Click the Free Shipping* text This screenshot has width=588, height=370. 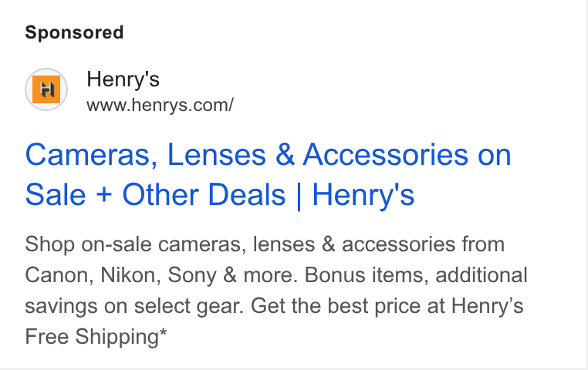click(96, 337)
